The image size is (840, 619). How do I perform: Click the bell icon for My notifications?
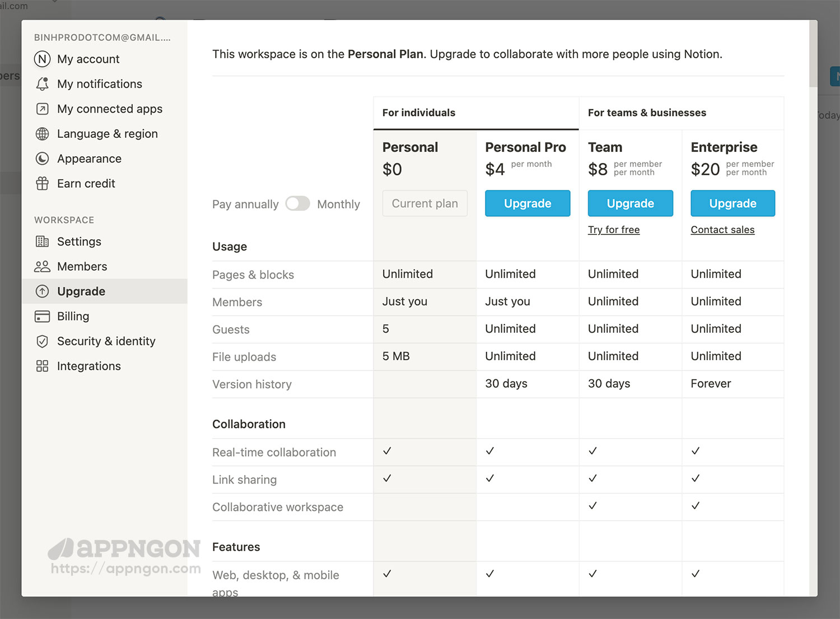click(x=42, y=84)
